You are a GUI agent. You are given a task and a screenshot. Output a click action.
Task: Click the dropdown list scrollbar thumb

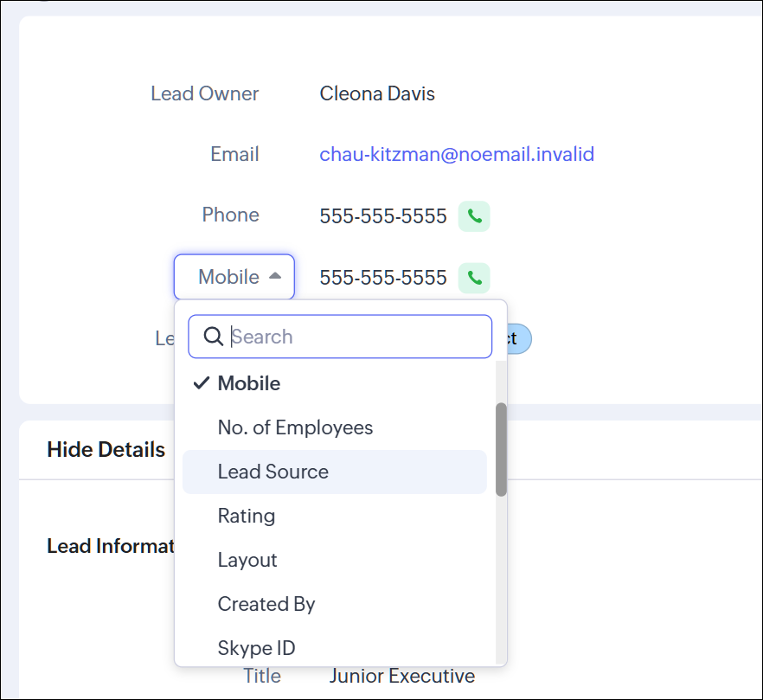[501, 449]
